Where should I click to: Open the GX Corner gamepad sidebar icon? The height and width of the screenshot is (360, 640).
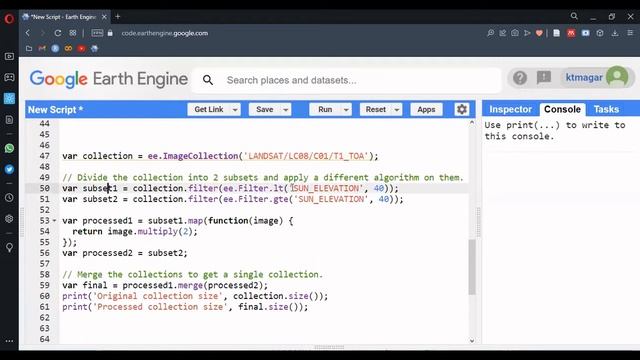click(9, 77)
